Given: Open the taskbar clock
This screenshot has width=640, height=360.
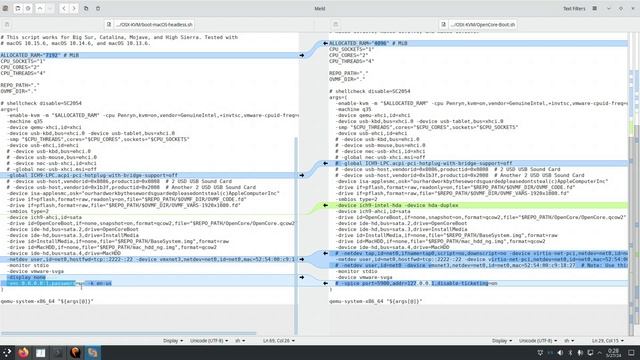Looking at the screenshot, I should [613, 353].
